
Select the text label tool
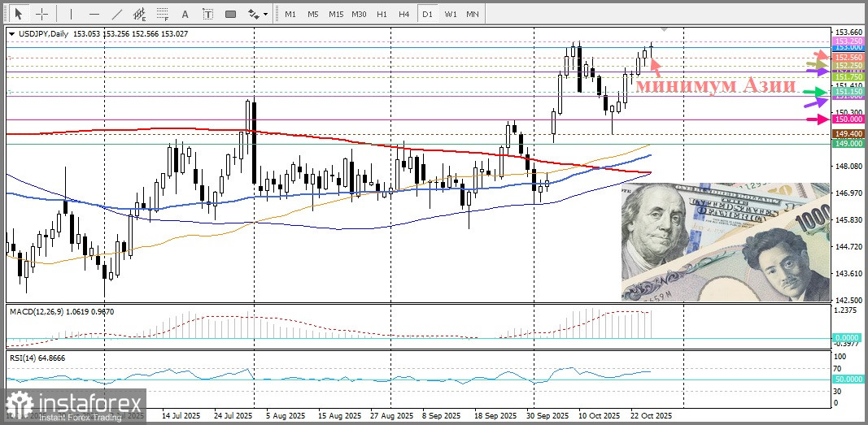point(207,14)
